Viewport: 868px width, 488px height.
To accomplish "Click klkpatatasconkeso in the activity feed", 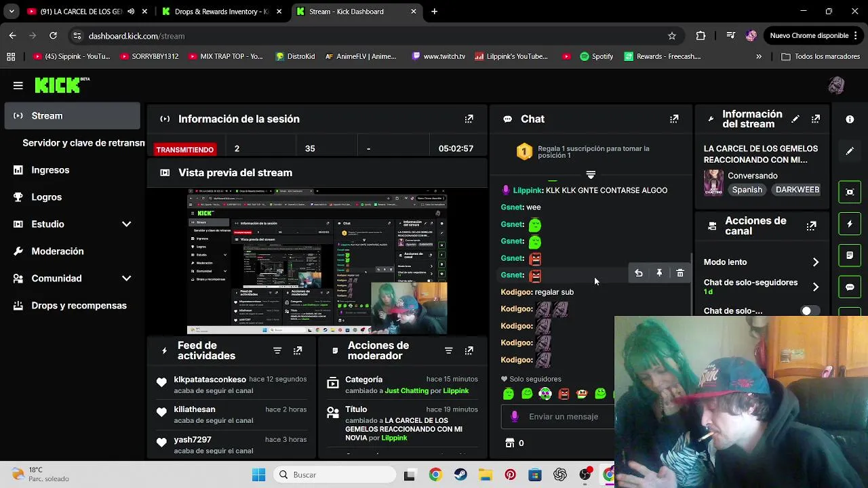I will (x=210, y=380).
